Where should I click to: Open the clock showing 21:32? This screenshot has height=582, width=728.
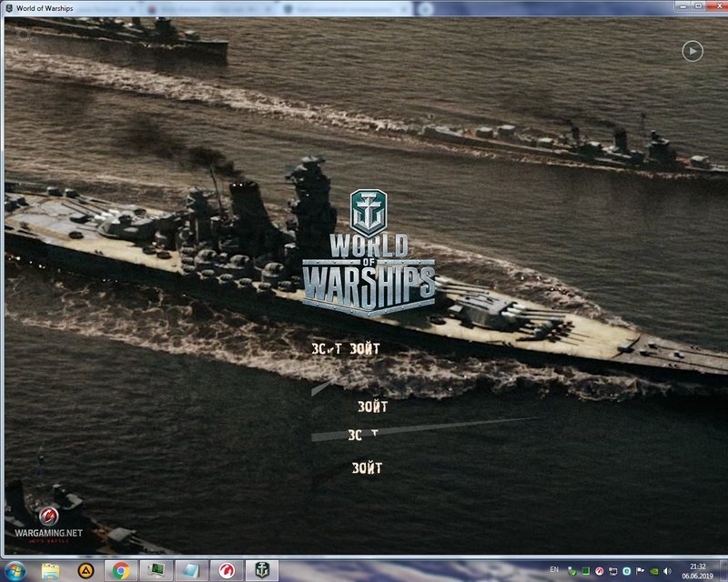click(x=697, y=571)
